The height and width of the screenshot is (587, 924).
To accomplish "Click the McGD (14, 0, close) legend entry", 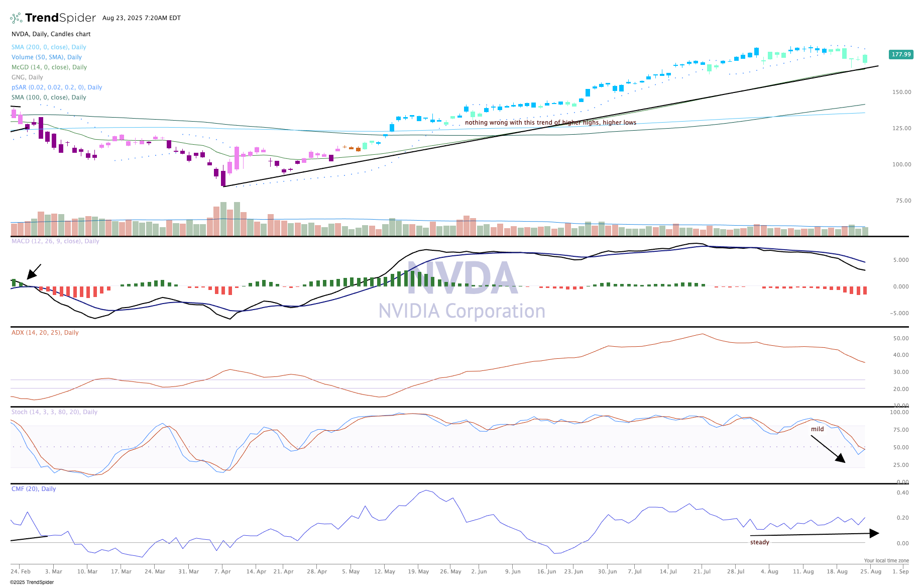I will pos(49,67).
